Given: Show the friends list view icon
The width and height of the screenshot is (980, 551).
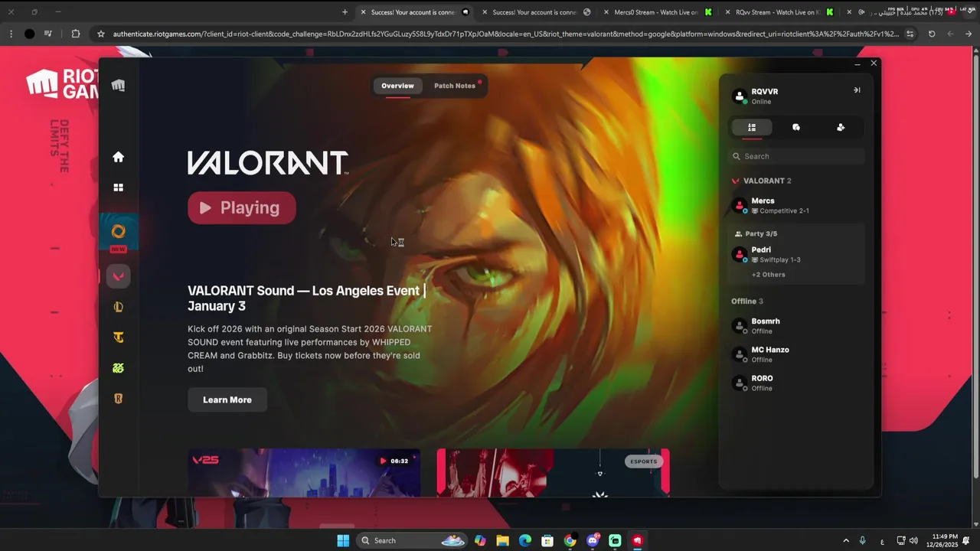Looking at the screenshot, I should click(x=752, y=128).
